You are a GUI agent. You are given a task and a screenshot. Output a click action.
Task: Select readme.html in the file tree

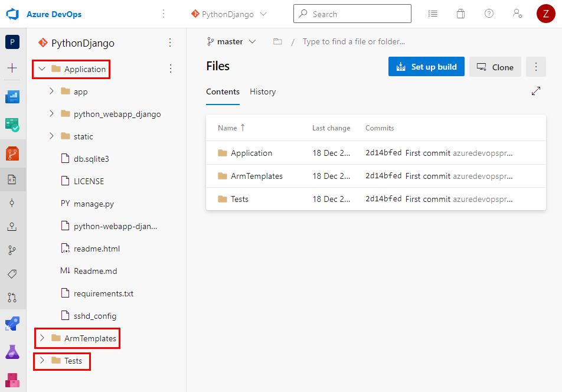pos(97,249)
